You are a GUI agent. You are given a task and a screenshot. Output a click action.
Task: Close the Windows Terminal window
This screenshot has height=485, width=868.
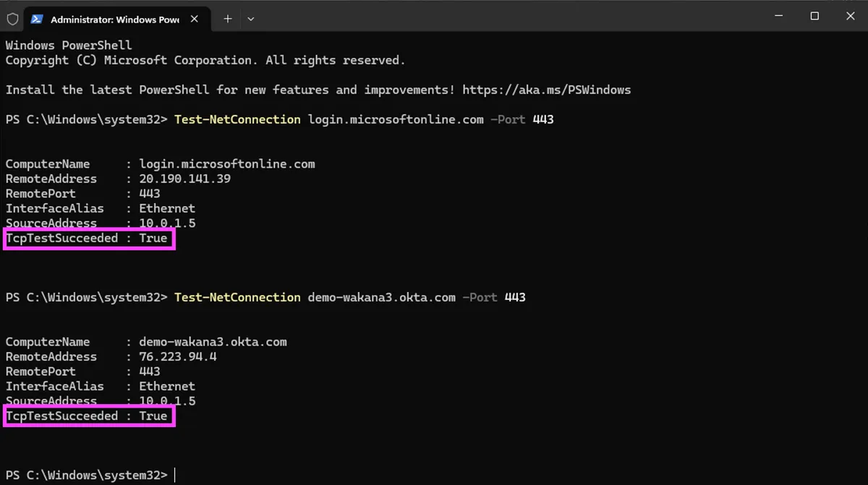[851, 16]
